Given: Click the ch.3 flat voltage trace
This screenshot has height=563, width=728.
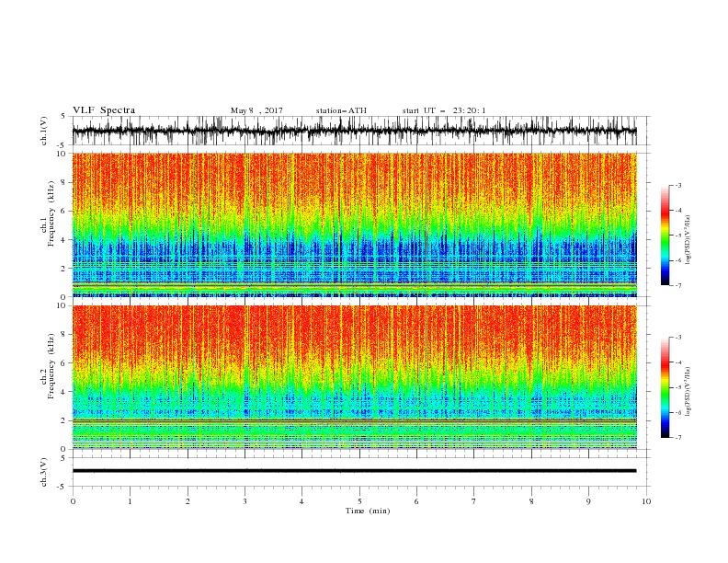Looking at the screenshot, I should pyautogui.click(x=354, y=471).
